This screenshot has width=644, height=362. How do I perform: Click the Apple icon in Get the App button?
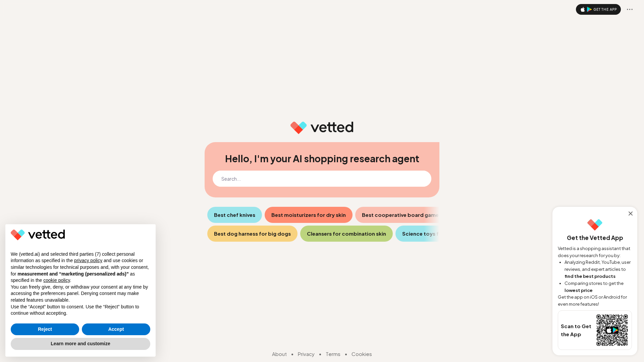583,9
